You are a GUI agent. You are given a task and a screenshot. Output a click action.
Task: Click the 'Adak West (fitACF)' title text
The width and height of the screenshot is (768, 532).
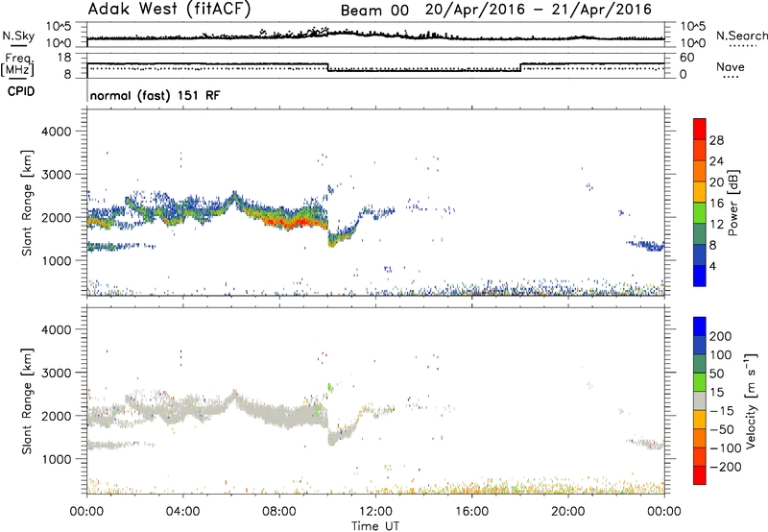[x=169, y=10]
